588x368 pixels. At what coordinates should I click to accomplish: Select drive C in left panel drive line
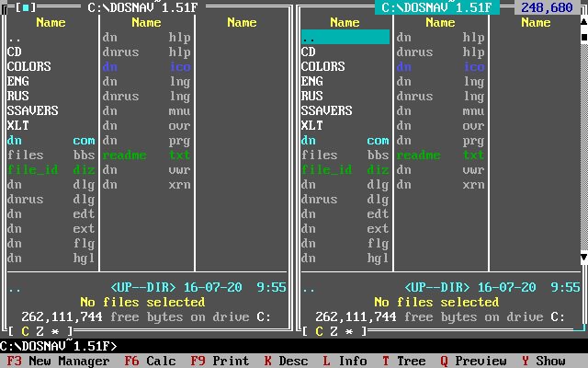click(25, 331)
